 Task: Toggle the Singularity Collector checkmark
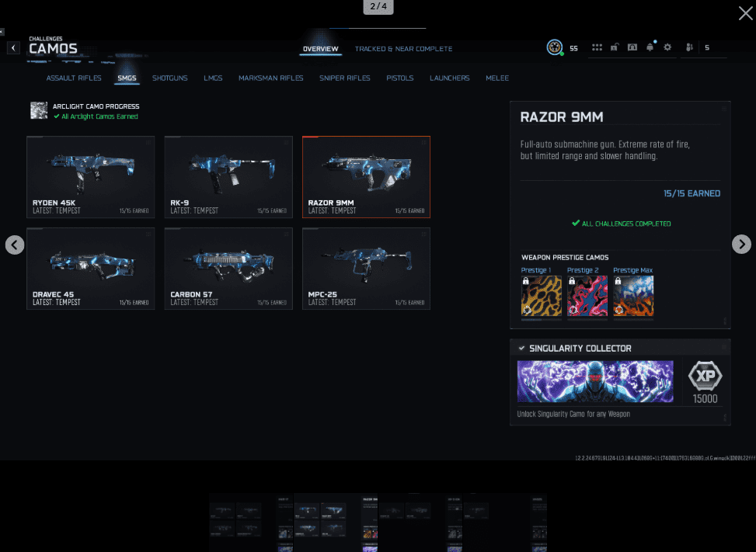[521, 349]
